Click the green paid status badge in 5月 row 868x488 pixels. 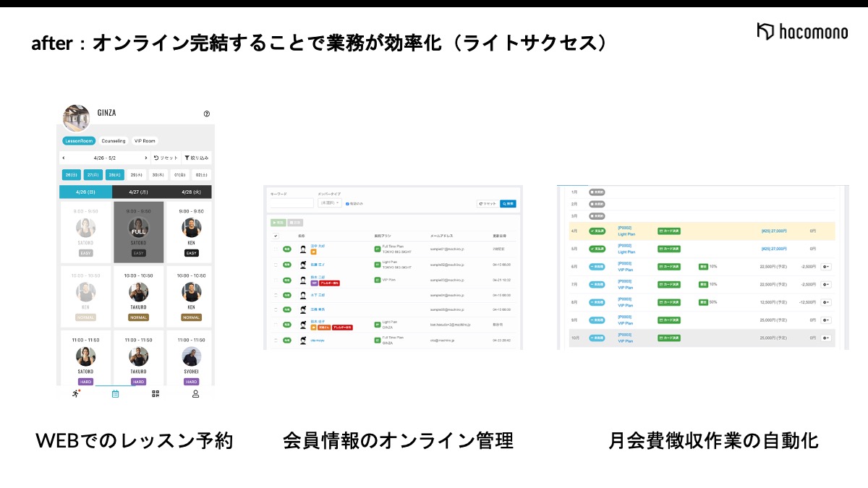pyautogui.click(x=597, y=249)
